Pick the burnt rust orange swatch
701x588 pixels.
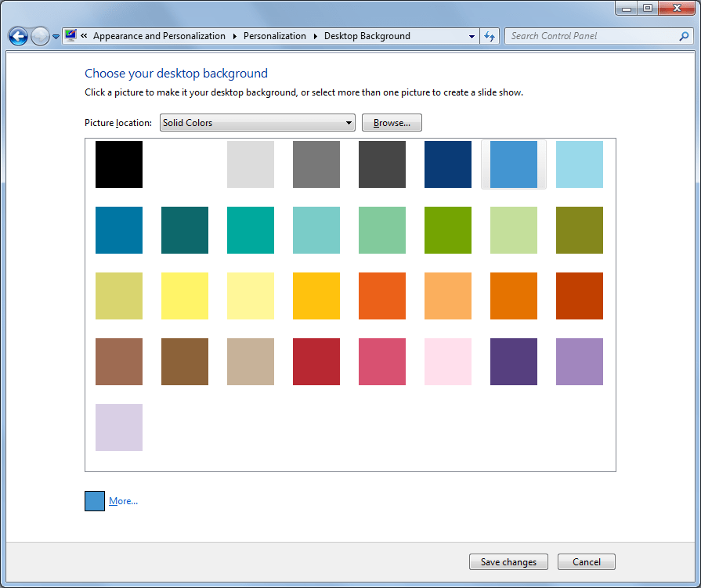point(579,296)
